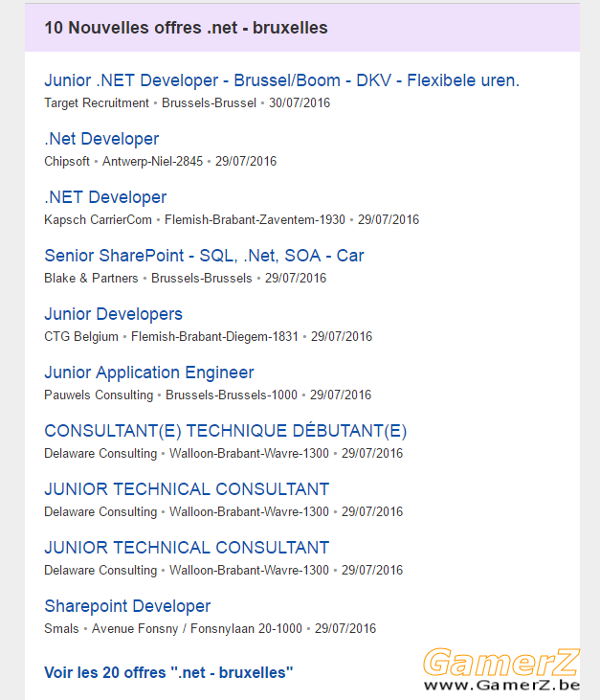
Task: Click the www.GamerZ.be address text
Action: pos(501,686)
